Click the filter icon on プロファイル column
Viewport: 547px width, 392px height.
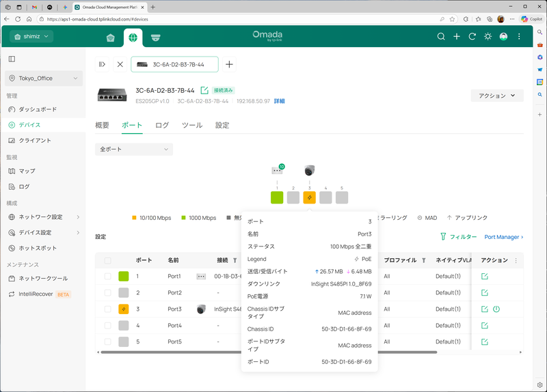(x=423, y=260)
